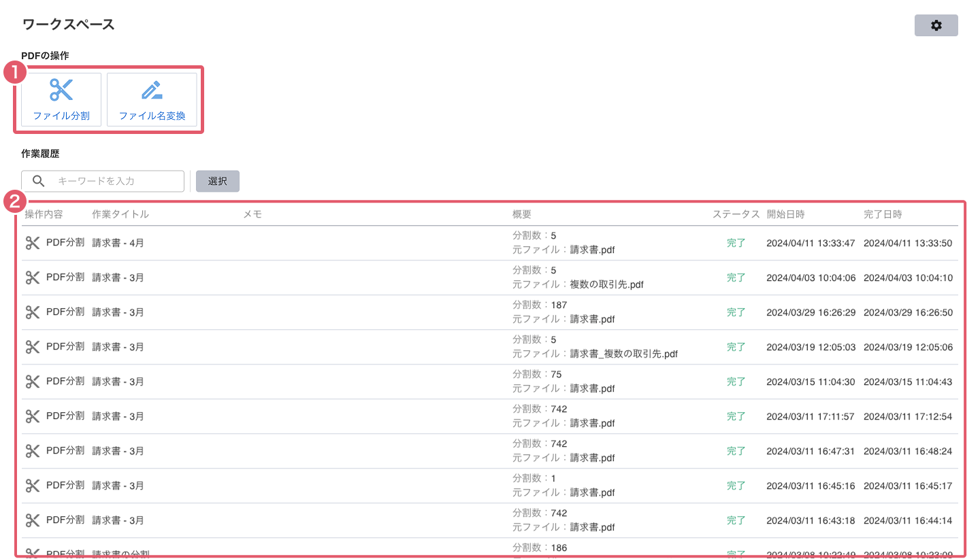This screenshot has width=980, height=559.
Task: Click 完了 status of 2024/03/19 row
Action: tap(736, 347)
